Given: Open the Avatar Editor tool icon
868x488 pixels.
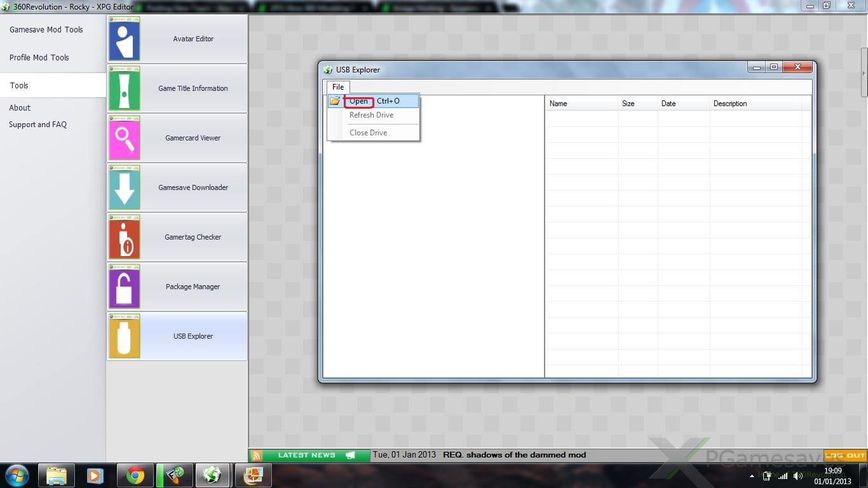Looking at the screenshot, I should coord(125,39).
